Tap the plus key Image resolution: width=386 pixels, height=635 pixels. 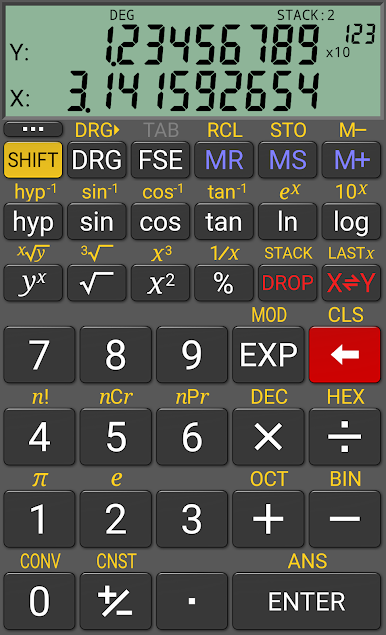click(268, 519)
